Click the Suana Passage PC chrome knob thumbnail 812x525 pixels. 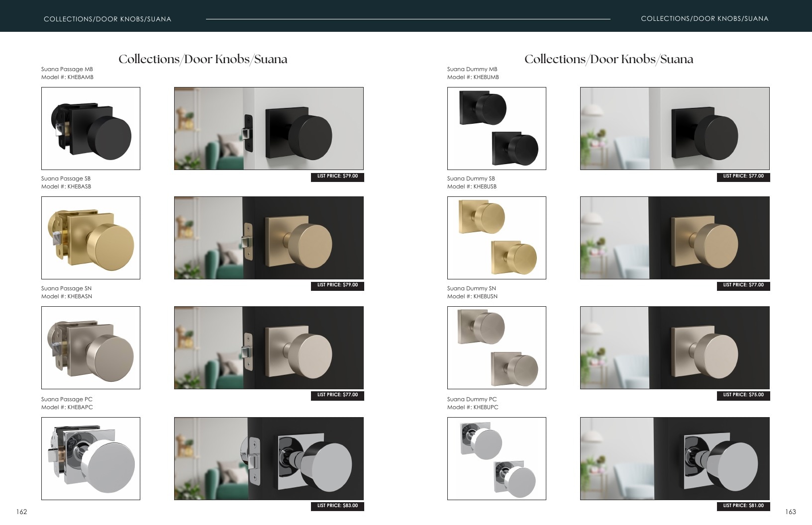point(91,458)
